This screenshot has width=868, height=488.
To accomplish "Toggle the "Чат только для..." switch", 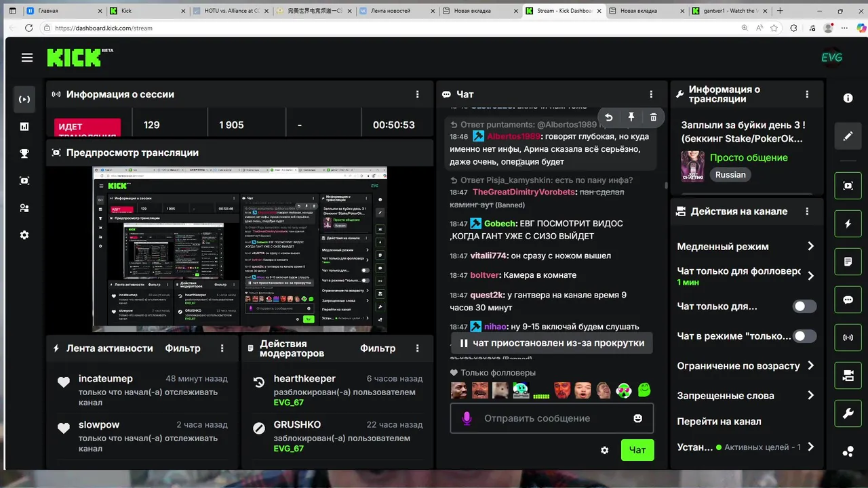I will tap(804, 306).
